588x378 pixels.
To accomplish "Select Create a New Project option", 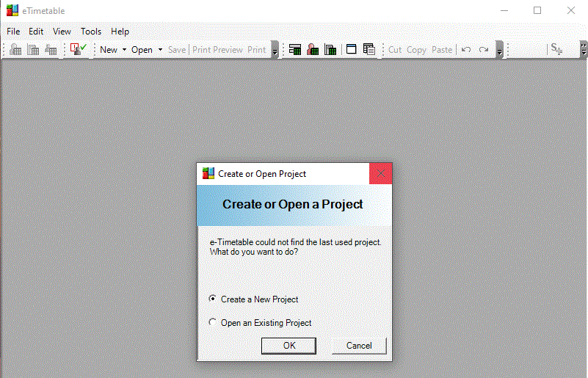I will tap(254, 299).
